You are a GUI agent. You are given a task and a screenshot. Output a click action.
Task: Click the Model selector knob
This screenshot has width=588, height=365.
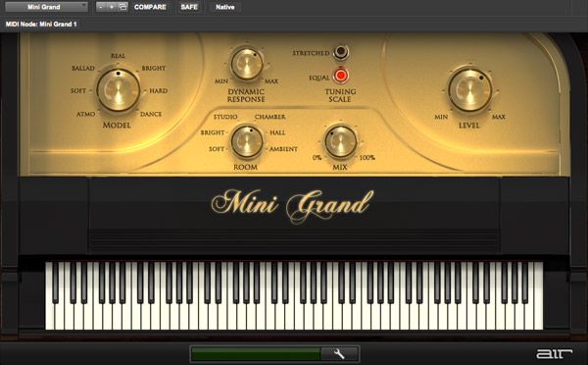(119, 90)
